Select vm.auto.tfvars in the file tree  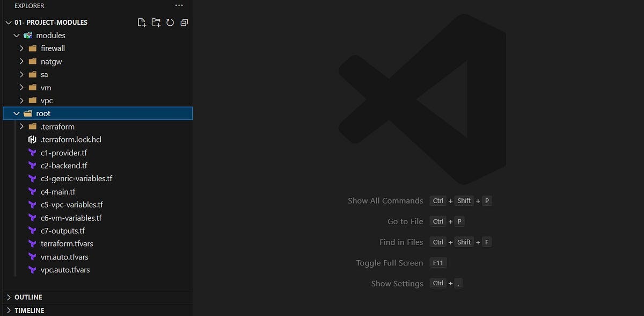coord(64,257)
